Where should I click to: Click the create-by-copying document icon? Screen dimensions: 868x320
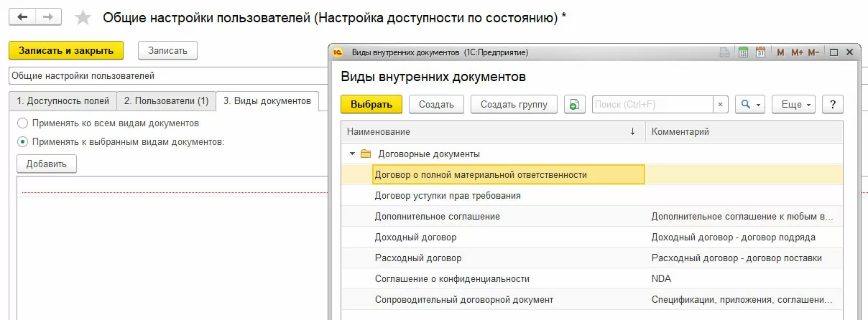pyautogui.click(x=574, y=105)
